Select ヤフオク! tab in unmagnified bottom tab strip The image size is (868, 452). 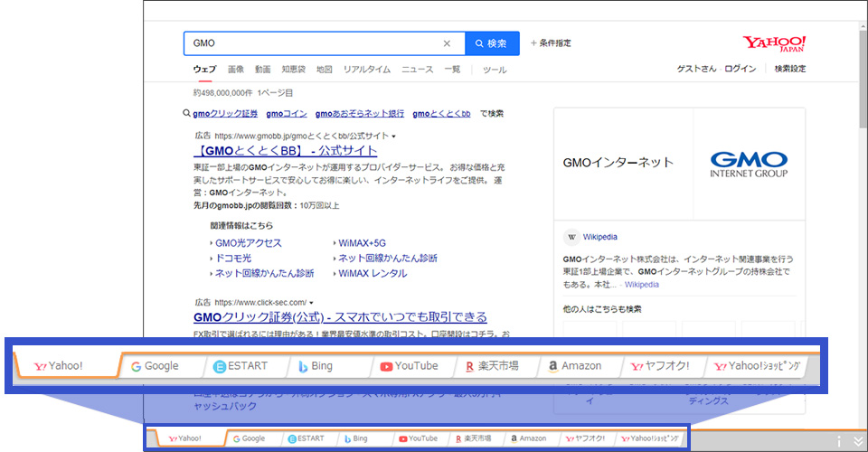click(586, 438)
